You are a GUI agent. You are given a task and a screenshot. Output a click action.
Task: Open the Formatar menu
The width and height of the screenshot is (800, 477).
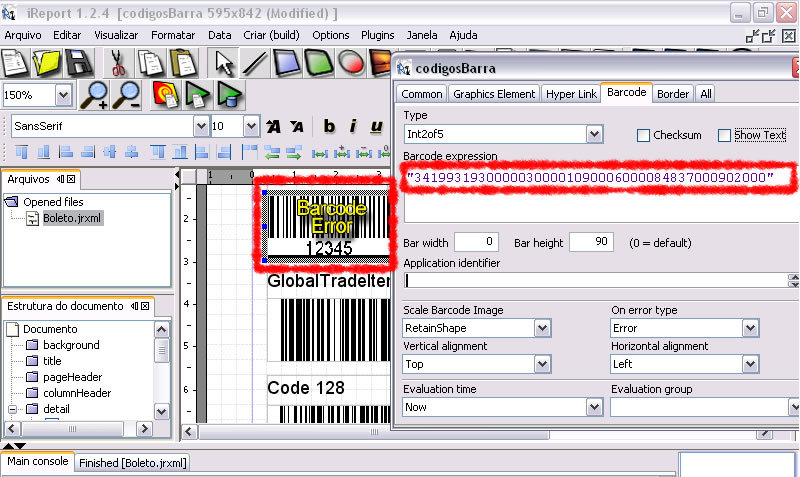pyautogui.click(x=173, y=35)
